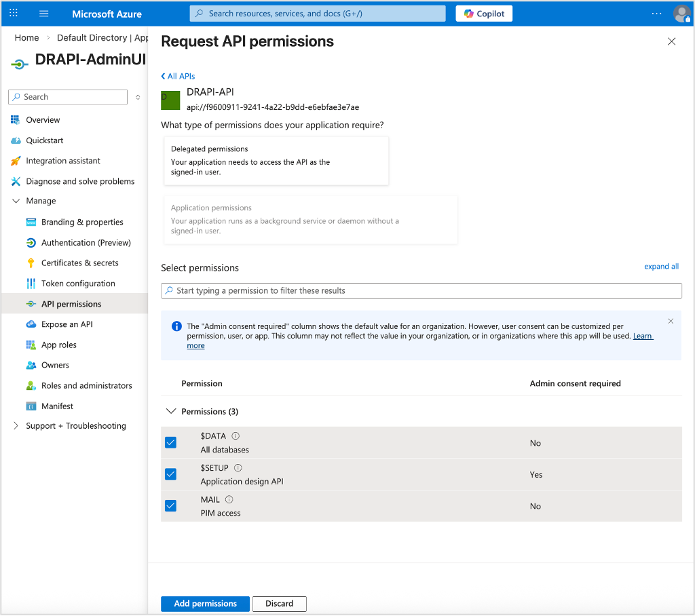695x616 pixels.
Task: Open Token configuration from the Manage menu
Action: pos(76,283)
